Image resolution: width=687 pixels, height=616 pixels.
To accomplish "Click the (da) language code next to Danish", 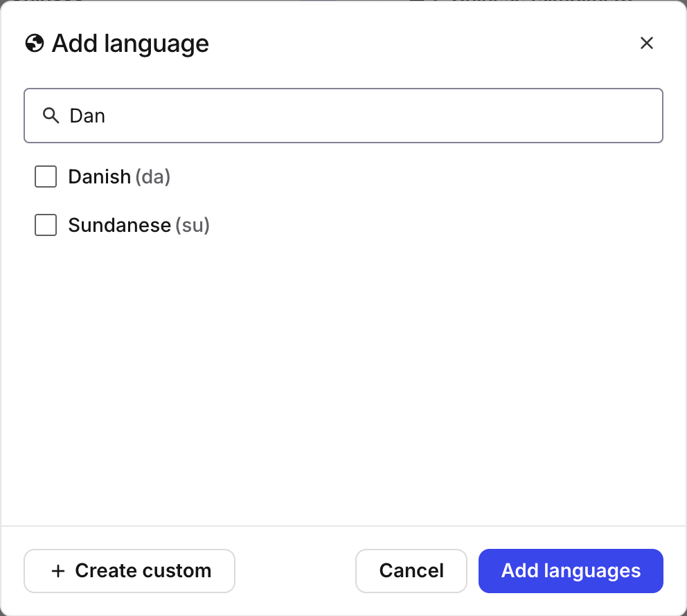I will [x=154, y=176].
